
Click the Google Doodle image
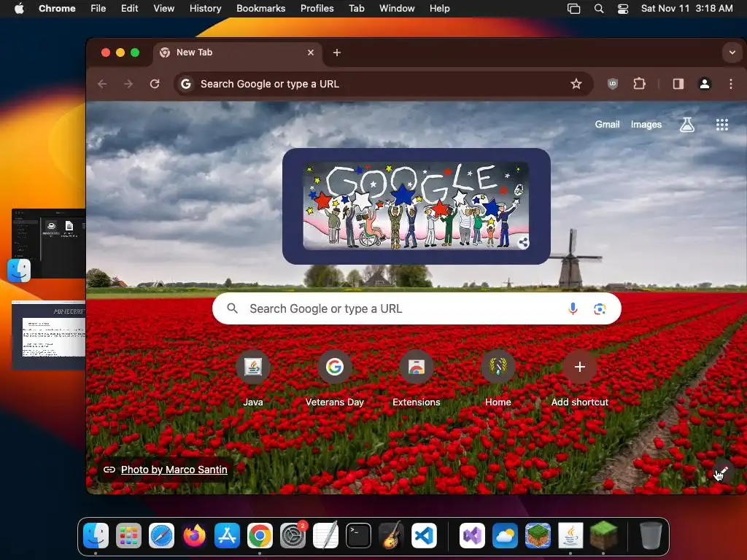click(x=417, y=206)
